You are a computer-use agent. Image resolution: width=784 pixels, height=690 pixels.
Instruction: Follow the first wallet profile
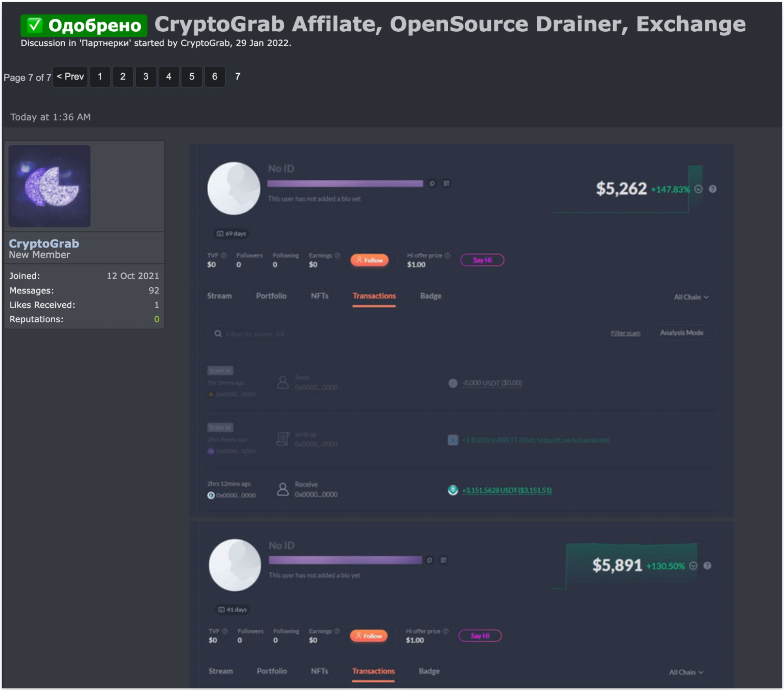(369, 260)
